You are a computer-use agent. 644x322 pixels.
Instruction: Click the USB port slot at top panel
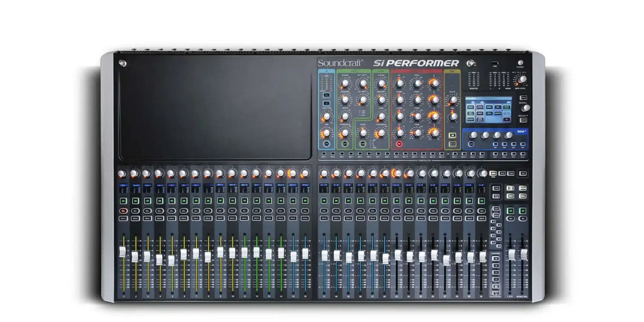[495, 63]
